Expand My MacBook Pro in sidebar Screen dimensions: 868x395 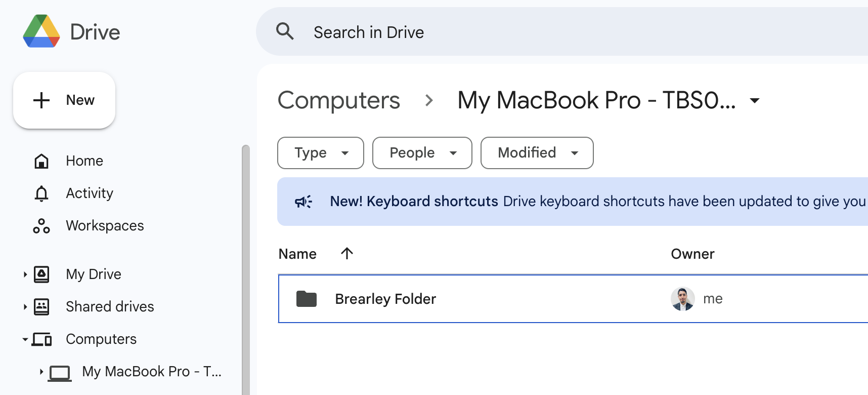click(41, 372)
